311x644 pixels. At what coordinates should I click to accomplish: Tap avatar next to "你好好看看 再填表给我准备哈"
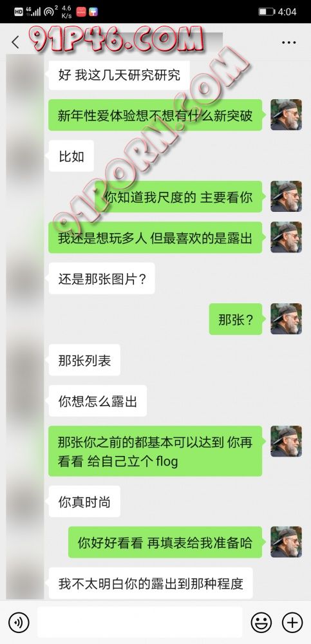(286, 542)
